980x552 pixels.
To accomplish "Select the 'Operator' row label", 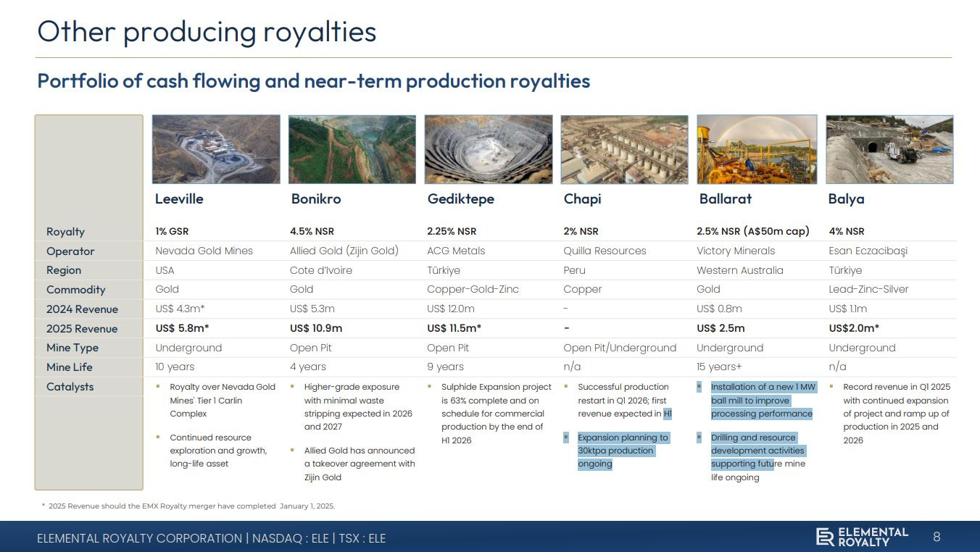I will point(70,251).
